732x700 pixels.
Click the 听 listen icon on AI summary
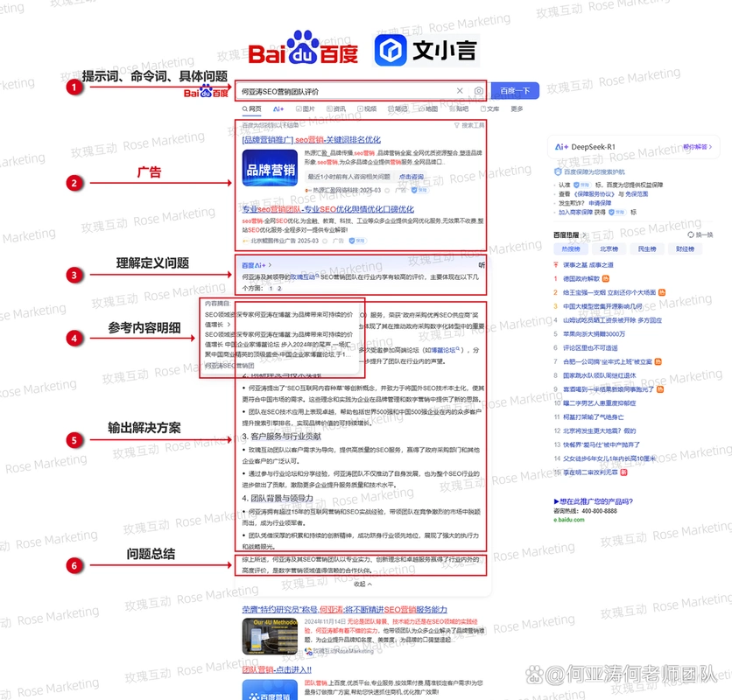[x=482, y=265]
